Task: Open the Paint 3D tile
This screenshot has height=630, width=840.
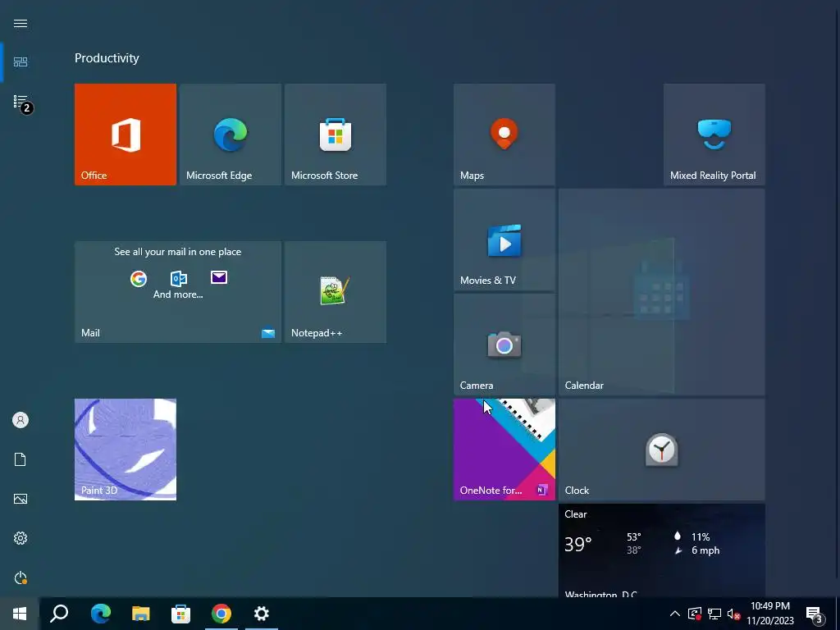Action: (126, 450)
